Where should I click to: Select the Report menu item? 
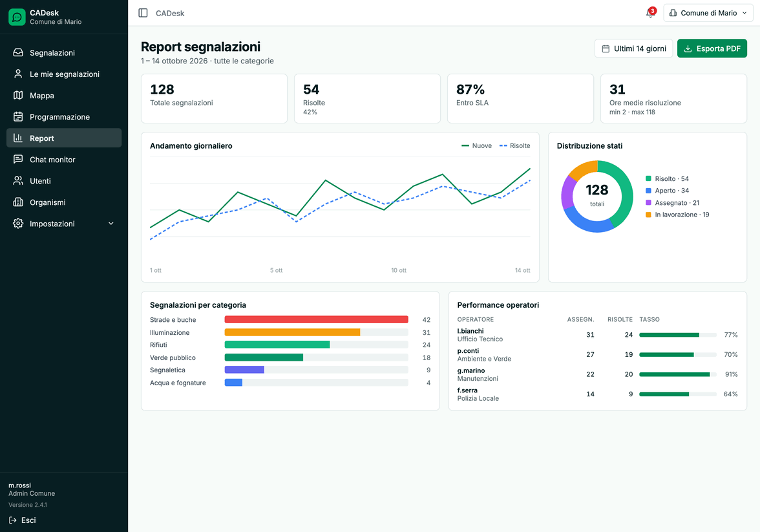[64, 138]
